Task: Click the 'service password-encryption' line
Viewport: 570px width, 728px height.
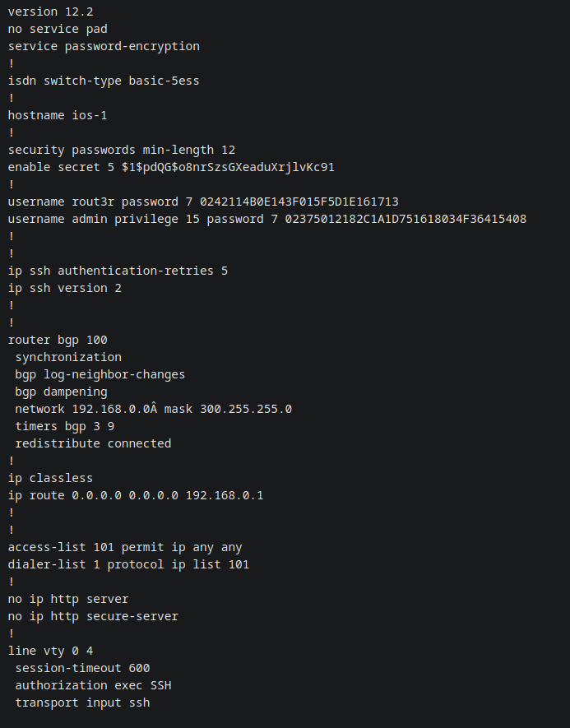Action: (104, 46)
